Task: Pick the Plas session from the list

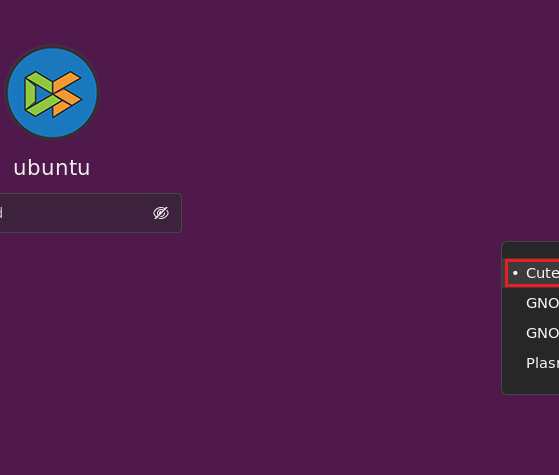Action: 532,363
